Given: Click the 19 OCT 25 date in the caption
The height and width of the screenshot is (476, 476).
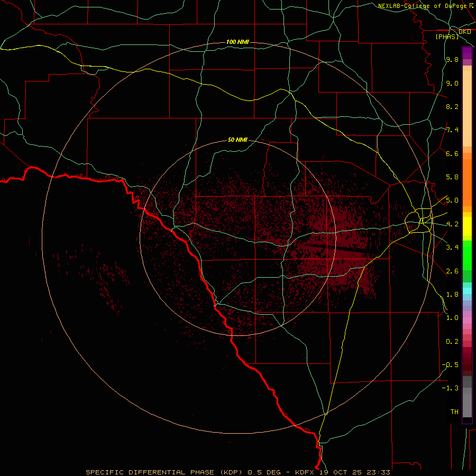Looking at the screenshot, I should click(340, 472).
